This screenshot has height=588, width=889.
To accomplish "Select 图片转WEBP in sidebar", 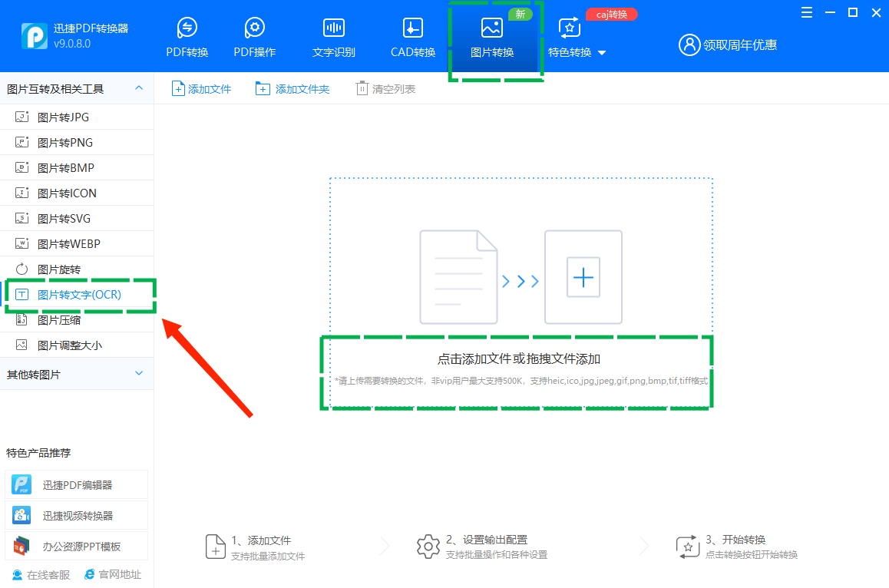I will point(77,244).
